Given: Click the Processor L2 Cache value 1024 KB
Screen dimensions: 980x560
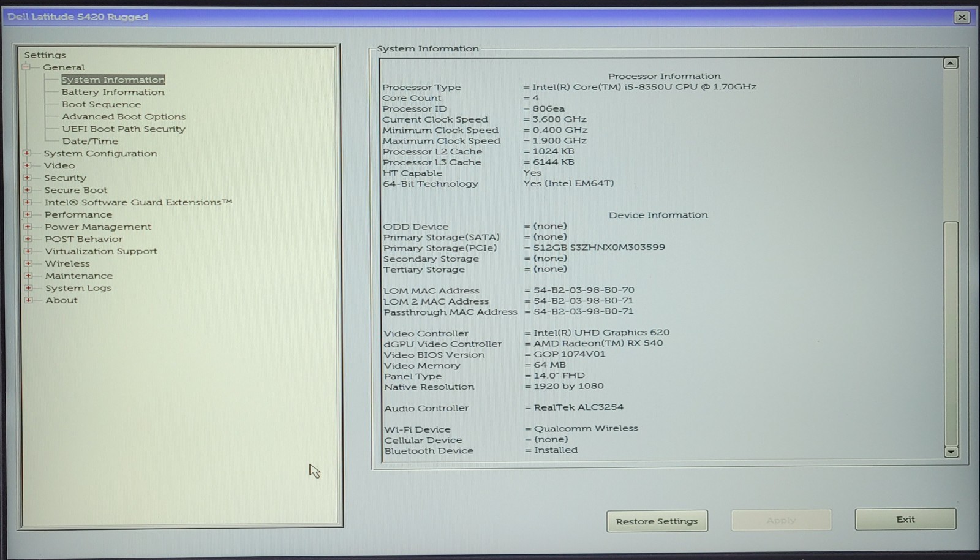Looking at the screenshot, I should (553, 151).
